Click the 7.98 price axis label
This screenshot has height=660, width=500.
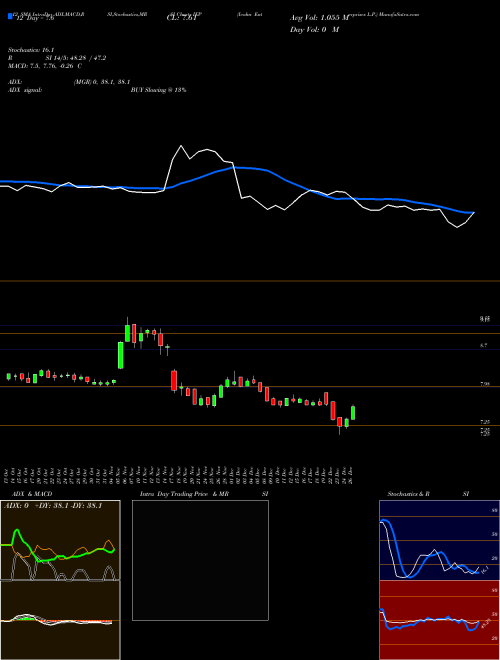pyautogui.click(x=485, y=384)
